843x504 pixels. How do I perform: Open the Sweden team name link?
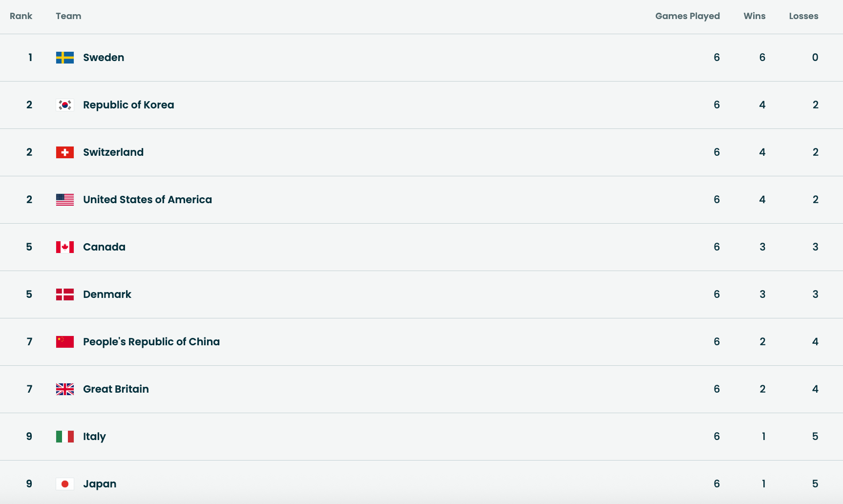point(104,58)
